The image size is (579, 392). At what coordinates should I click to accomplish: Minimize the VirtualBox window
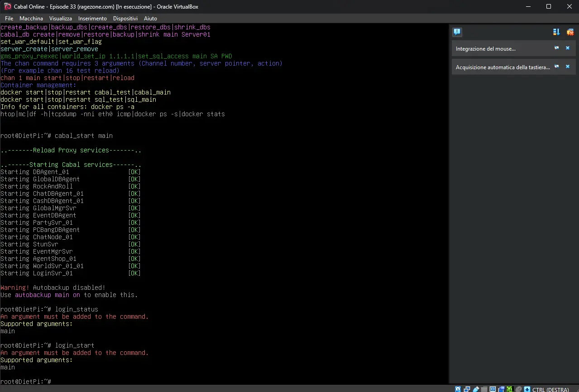(527, 6)
